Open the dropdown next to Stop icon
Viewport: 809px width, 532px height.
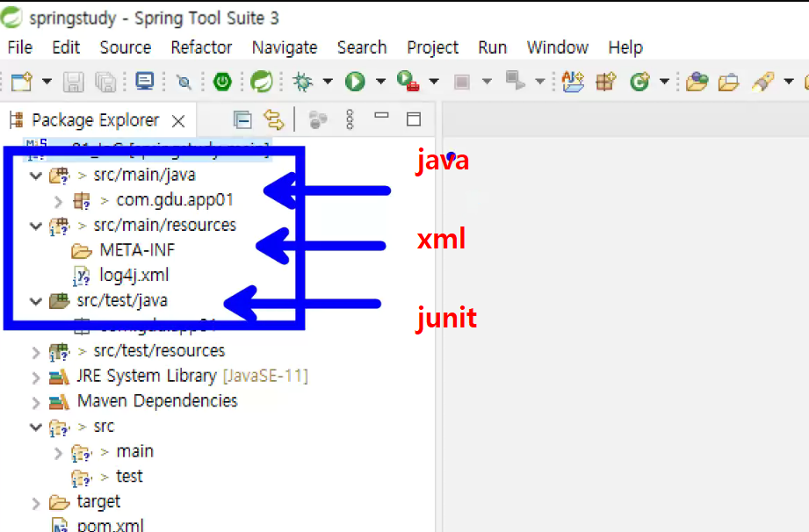487,82
